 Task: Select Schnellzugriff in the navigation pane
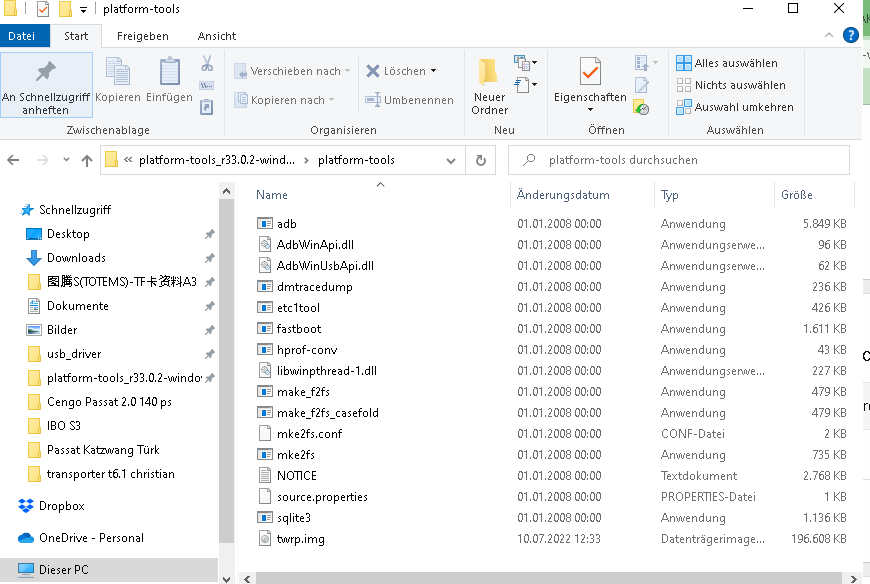coord(65,210)
